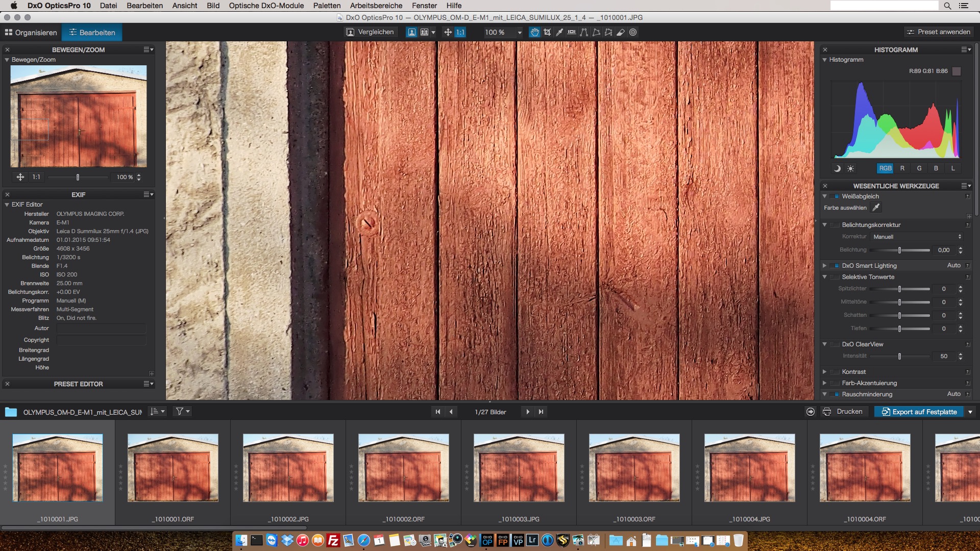Click the 1:1 zoom button in toolbar
980x551 pixels.
[x=460, y=32]
